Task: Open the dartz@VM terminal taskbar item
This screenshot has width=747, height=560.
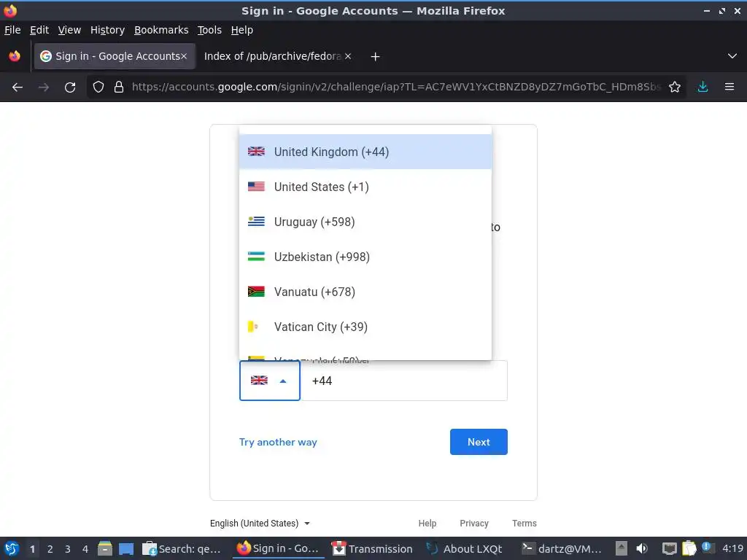Action: point(561,548)
